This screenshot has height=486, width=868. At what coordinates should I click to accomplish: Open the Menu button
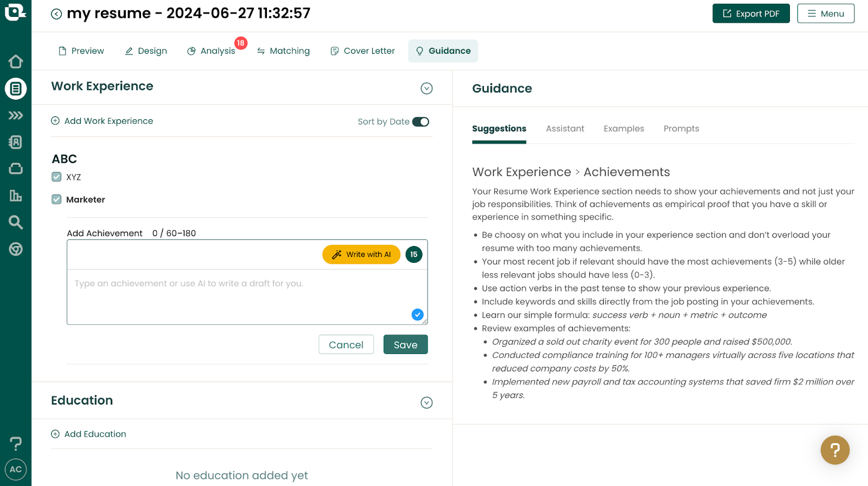coord(826,14)
